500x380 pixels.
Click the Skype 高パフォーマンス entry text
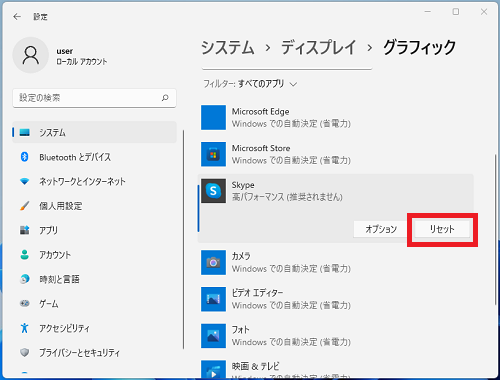coord(287,191)
